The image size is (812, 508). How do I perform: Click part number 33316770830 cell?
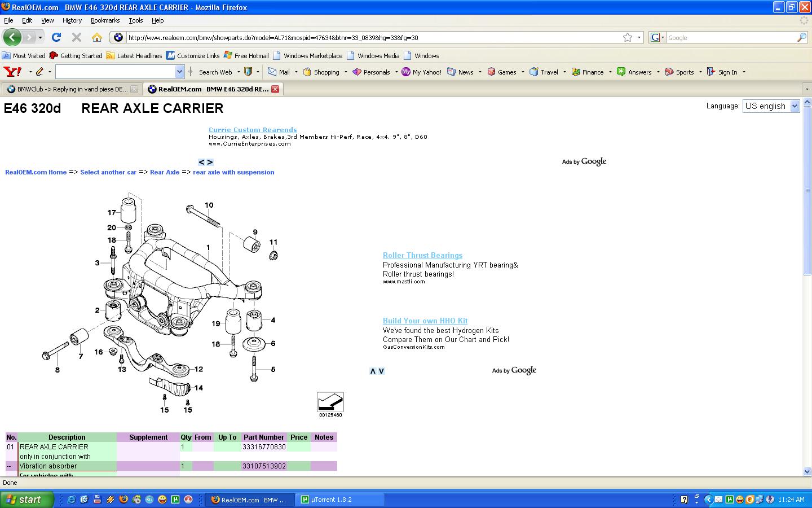pyautogui.click(x=264, y=446)
